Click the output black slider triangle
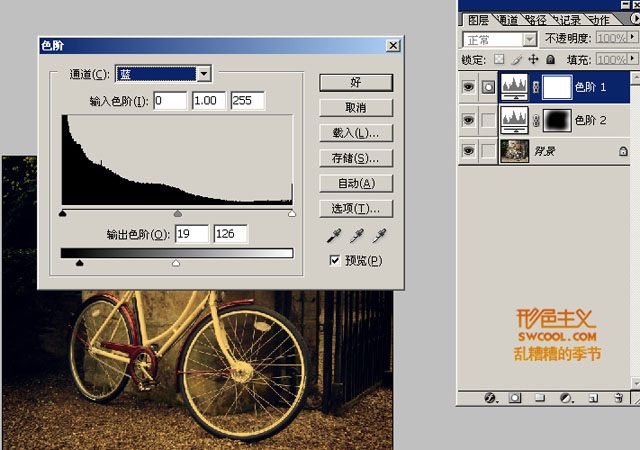640x450 pixels. (80, 263)
